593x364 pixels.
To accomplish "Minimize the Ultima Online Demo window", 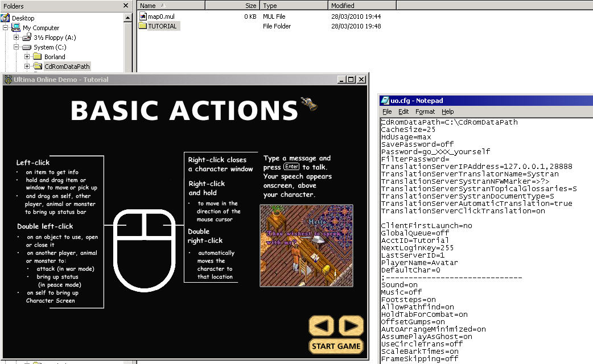I will (x=342, y=80).
